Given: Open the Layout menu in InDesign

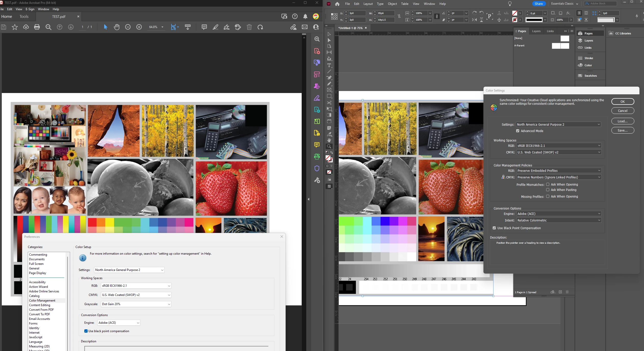Looking at the screenshot, I should [x=368, y=4].
